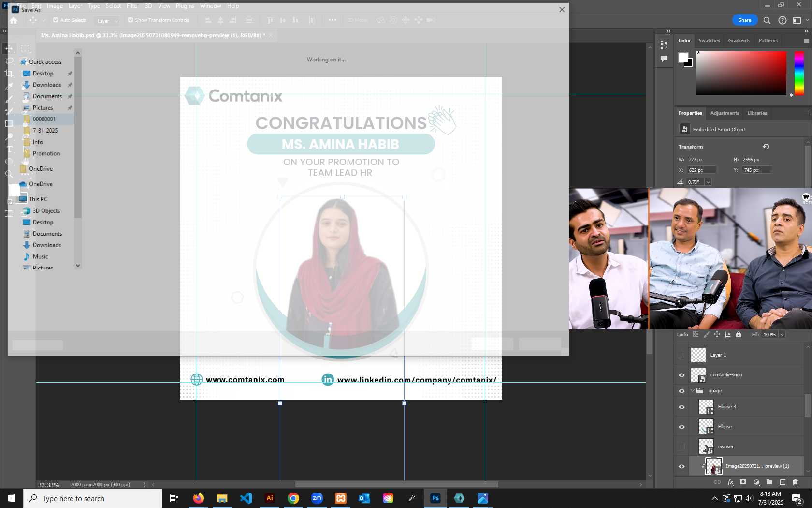812x508 pixels.
Task: Switch to the Adjustments tab
Action: tap(725, 113)
